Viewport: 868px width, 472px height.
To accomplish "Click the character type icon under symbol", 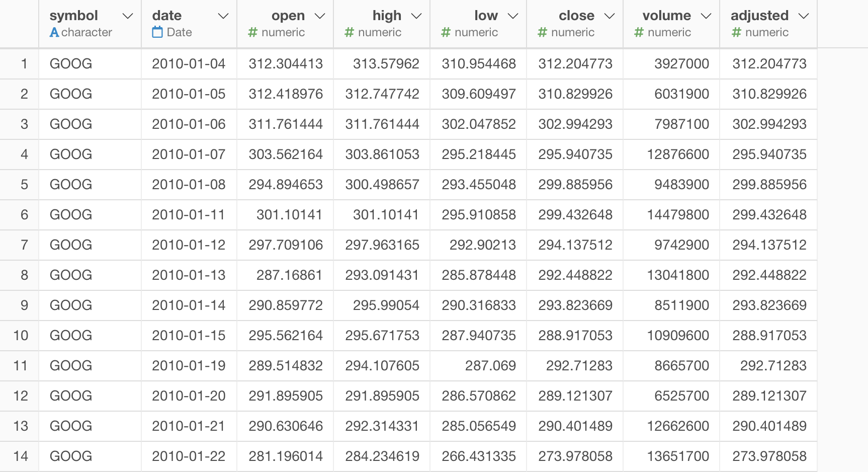I will (x=54, y=32).
